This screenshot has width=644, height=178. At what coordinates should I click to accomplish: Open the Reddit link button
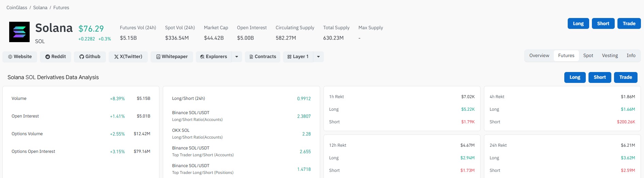tap(56, 57)
